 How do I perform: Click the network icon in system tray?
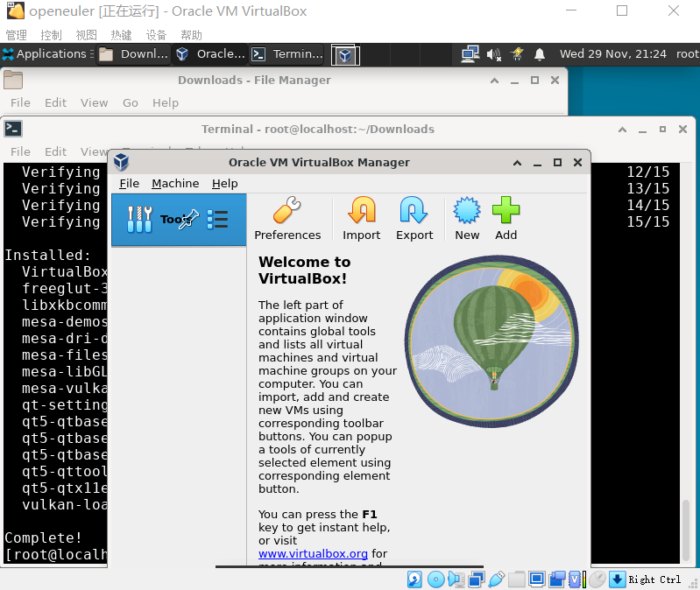coord(470,54)
